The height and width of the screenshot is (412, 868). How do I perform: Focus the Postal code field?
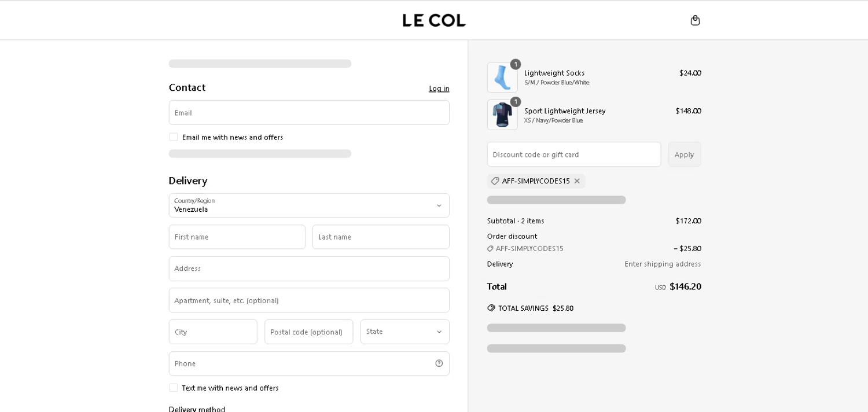click(x=309, y=332)
